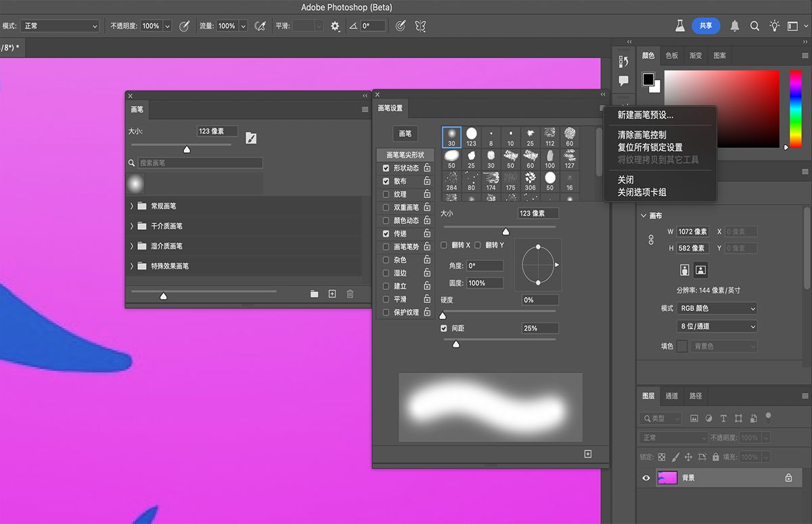Open the new brush folder icon
812x524 pixels.
(313, 293)
